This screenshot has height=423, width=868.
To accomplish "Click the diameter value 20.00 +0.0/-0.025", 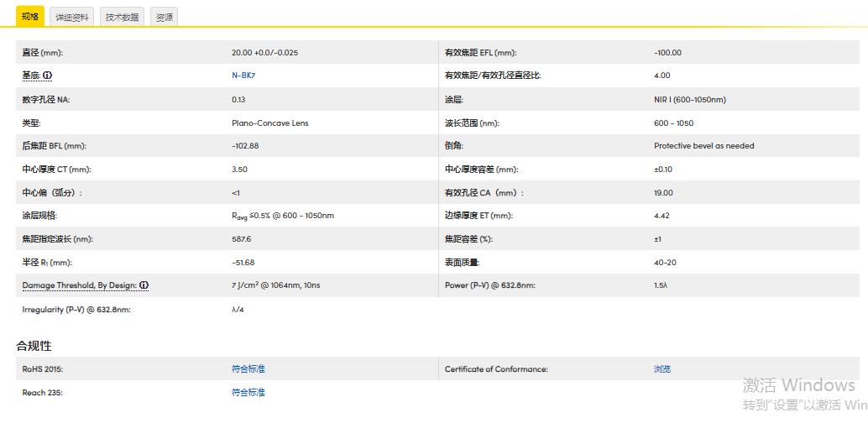I will coord(264,53).
